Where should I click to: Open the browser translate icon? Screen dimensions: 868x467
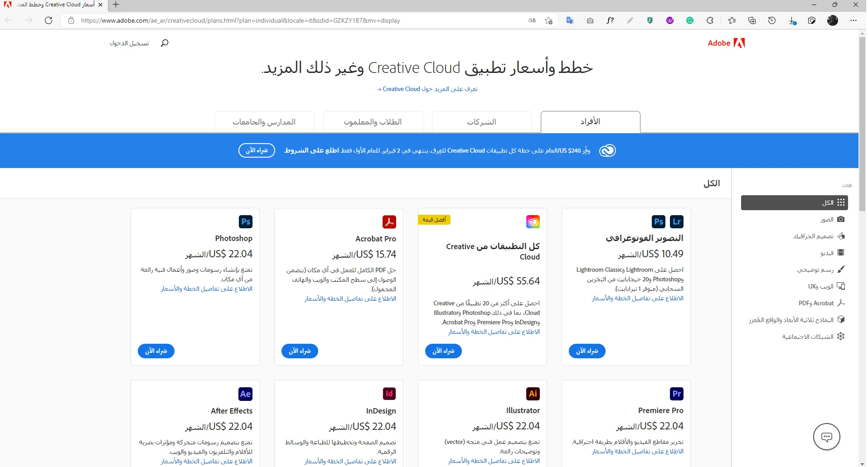[570, 20]
